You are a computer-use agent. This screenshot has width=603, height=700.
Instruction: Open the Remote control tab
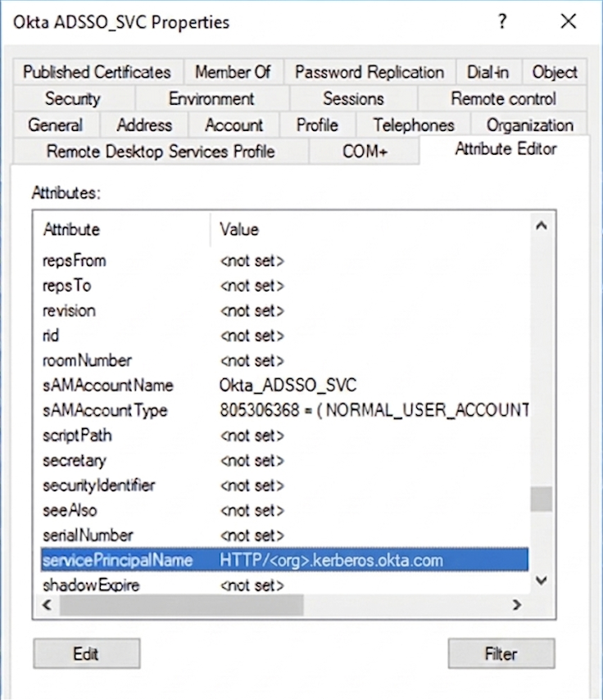click(x=503, y=99)
